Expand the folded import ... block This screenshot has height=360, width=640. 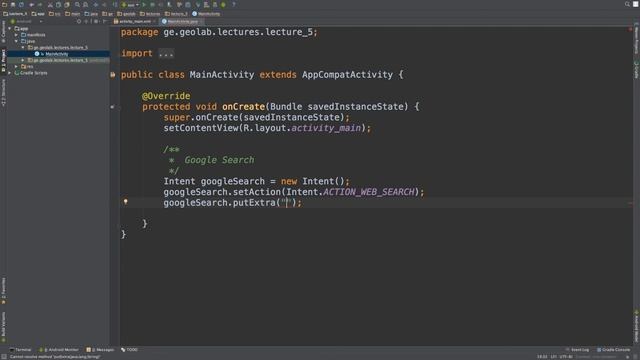(166, 54)
